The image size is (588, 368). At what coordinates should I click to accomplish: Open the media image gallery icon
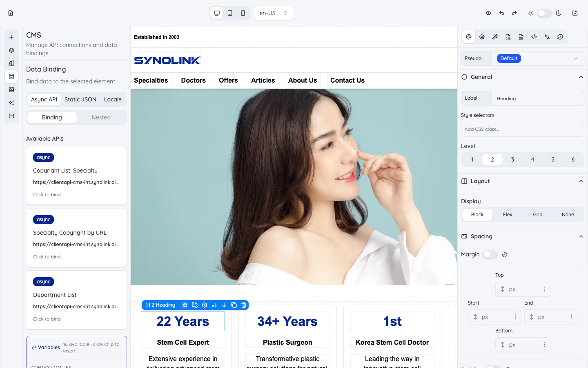tap(11, 90)
